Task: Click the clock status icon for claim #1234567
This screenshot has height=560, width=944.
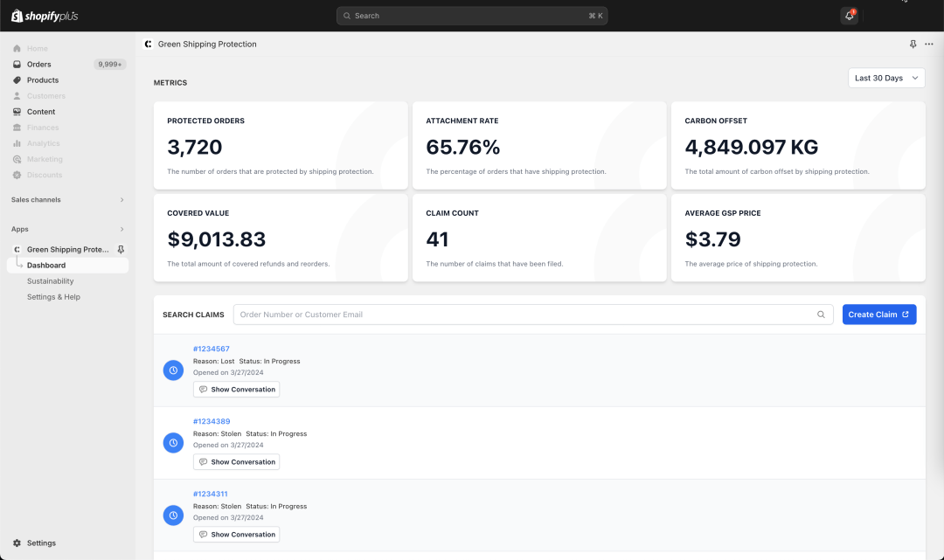Action: click(x=173, y=370)
